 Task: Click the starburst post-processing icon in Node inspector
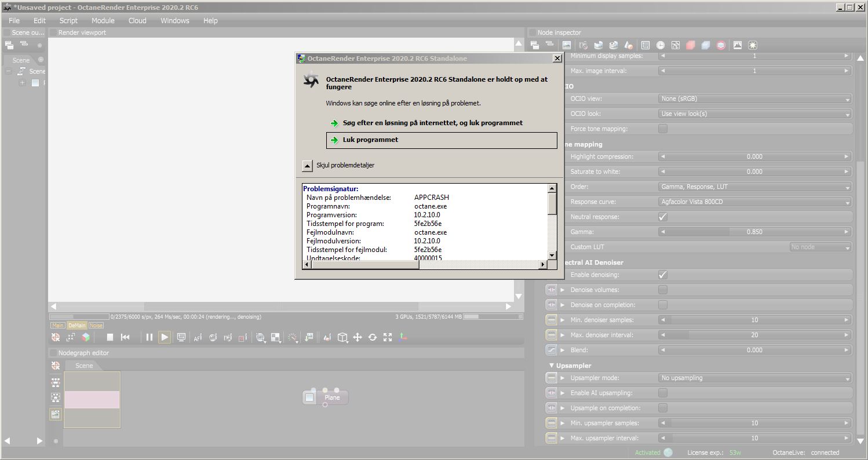[x=753, y=45]
